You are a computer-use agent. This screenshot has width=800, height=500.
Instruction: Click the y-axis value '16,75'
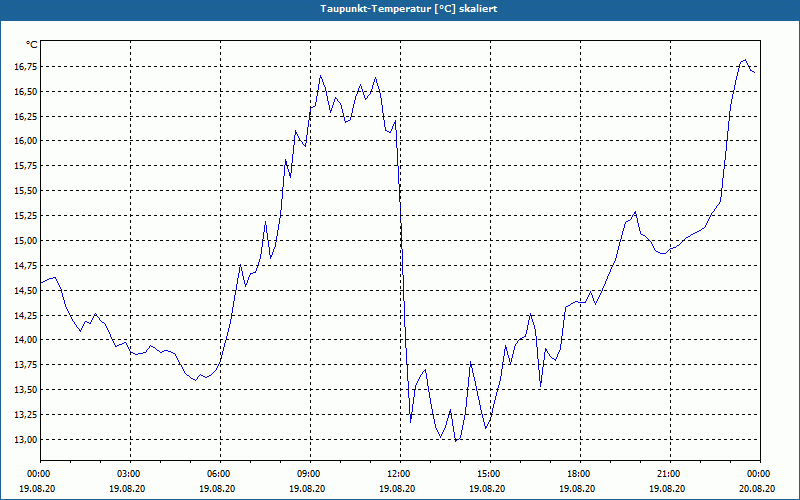27,67
